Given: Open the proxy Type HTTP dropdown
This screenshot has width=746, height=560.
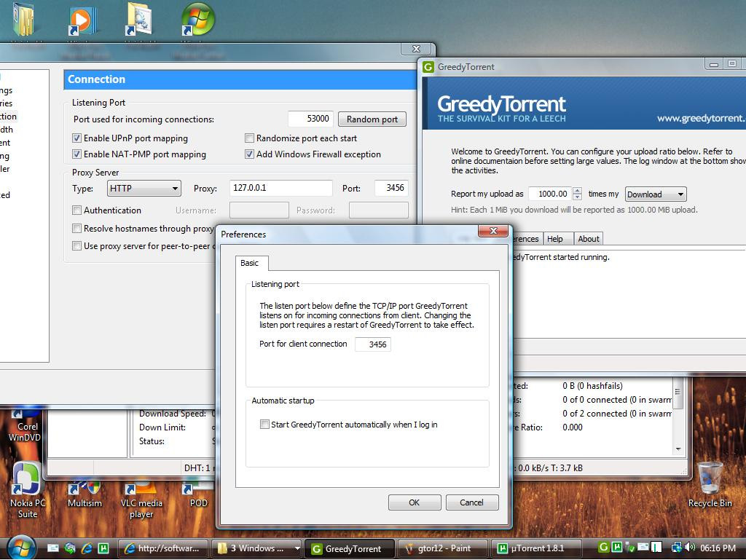Looking at the screenshot, I should tap(144, 189).
